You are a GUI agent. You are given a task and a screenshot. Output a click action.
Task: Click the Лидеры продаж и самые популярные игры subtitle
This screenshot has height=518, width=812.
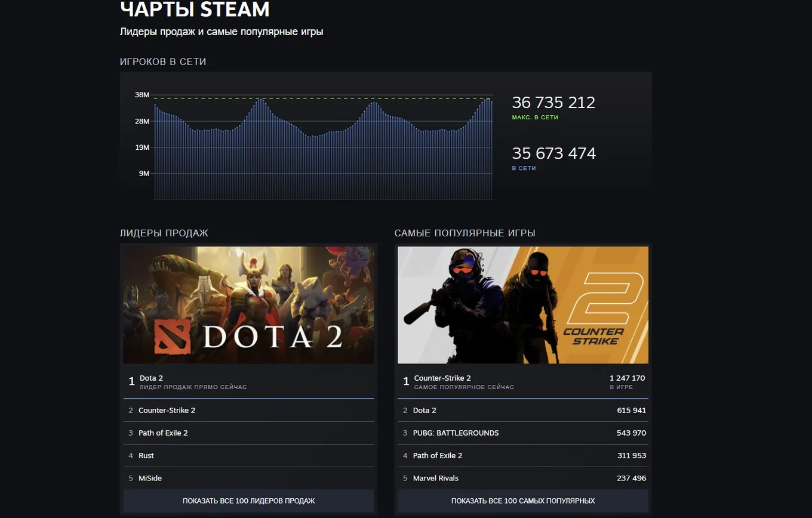pyautogui.click(x=222, y=32)
